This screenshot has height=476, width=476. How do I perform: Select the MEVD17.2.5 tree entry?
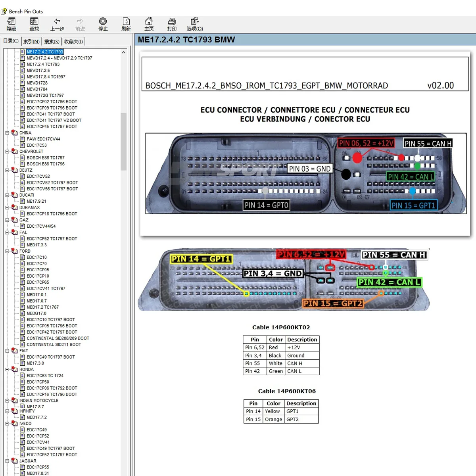coord(38,71)
